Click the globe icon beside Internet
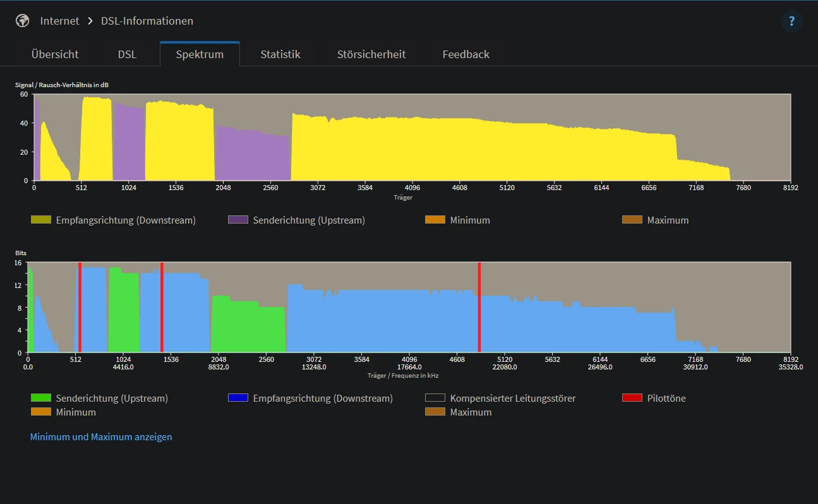 click(23, 21)
